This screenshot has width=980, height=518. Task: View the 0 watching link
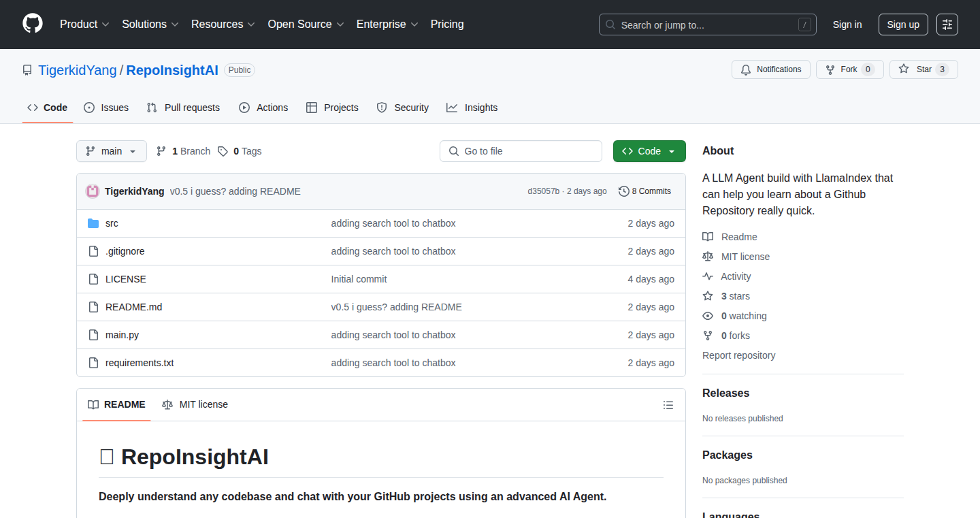click(734, 316)
